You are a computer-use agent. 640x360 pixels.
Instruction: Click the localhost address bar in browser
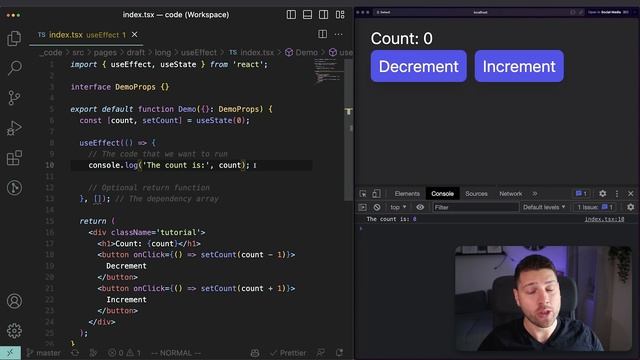(480, 12)
